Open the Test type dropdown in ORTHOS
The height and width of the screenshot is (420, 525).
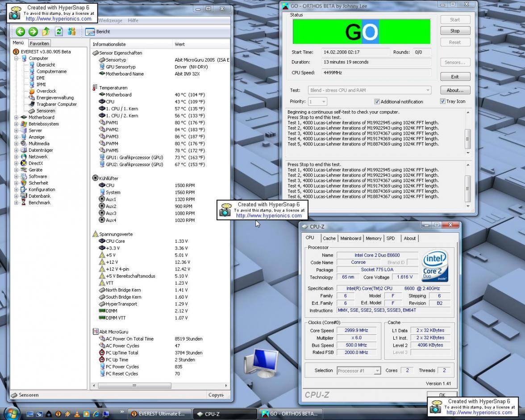pos(370,90)
